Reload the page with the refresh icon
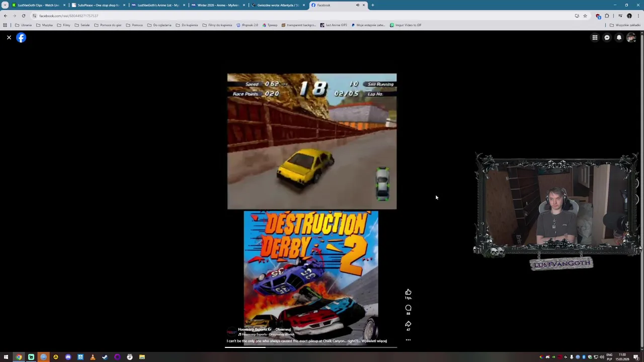This screenshot has width=644, height=362. pos(23,16)
